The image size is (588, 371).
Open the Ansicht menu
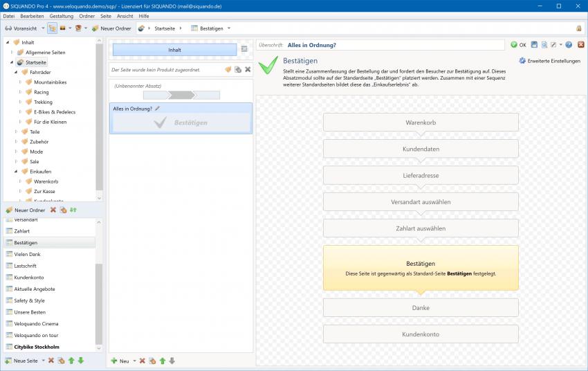tap(125, 16)
